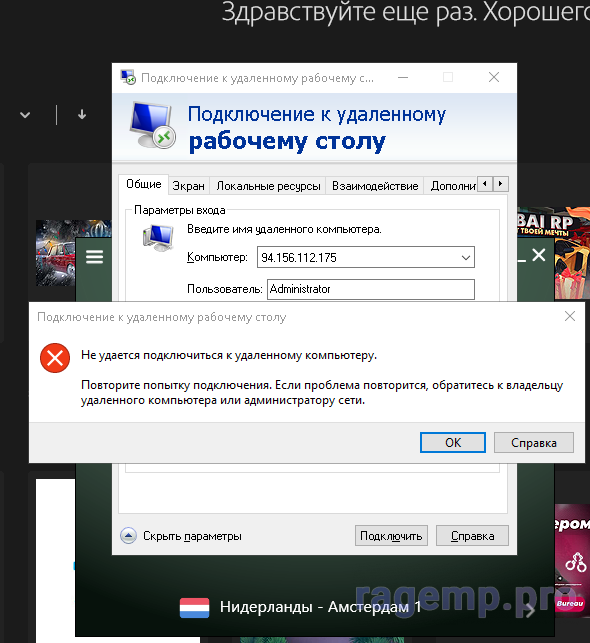Open hamburger menu in green VPN window
The image size is (590, 643).
(94, 257)
